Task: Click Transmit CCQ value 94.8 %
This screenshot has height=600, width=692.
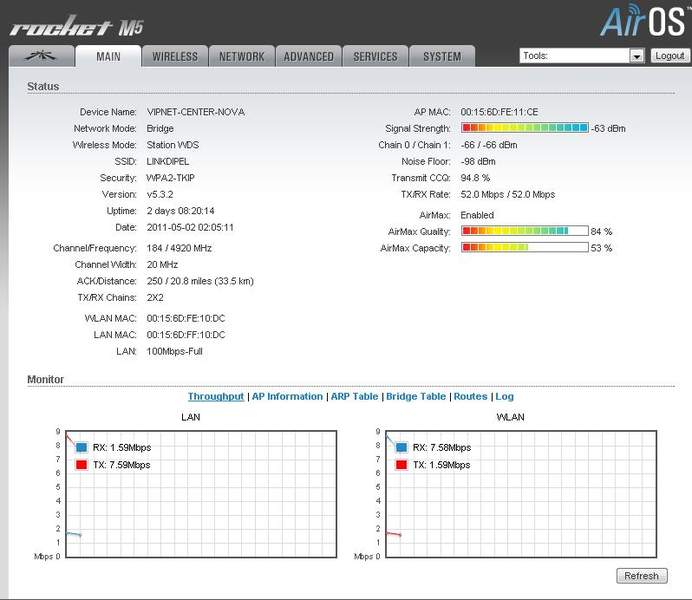Action: click(475, 178)
